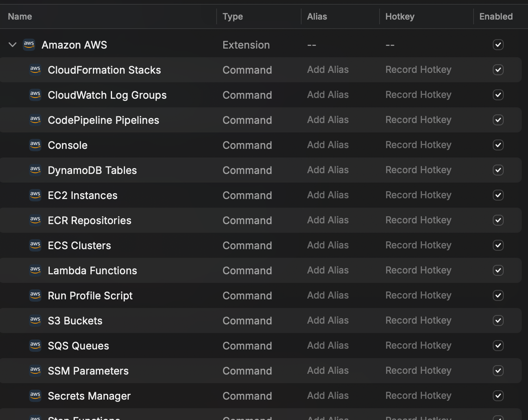Viewport: 528px width, 420px height.
Task: Toggle the Enabled checkbox for SQS Queues
Action: click(498, 346)
